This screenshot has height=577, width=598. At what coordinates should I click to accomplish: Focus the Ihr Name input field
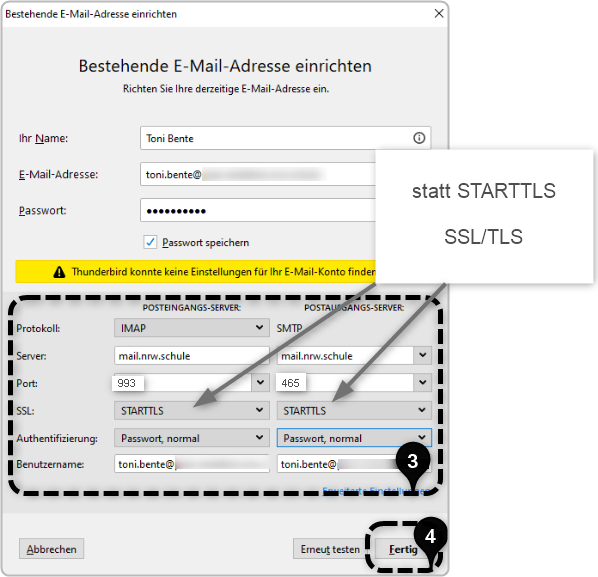[x=285, y=138]
